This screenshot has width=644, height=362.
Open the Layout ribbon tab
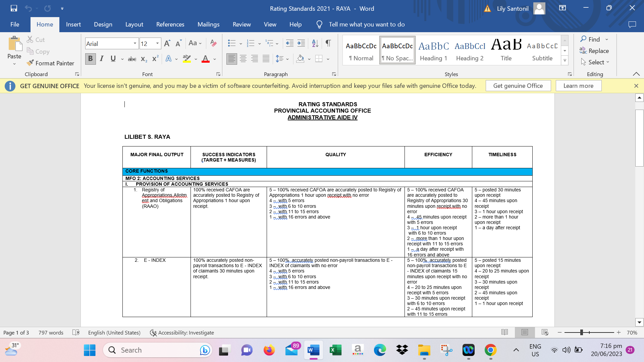[134, 24]
